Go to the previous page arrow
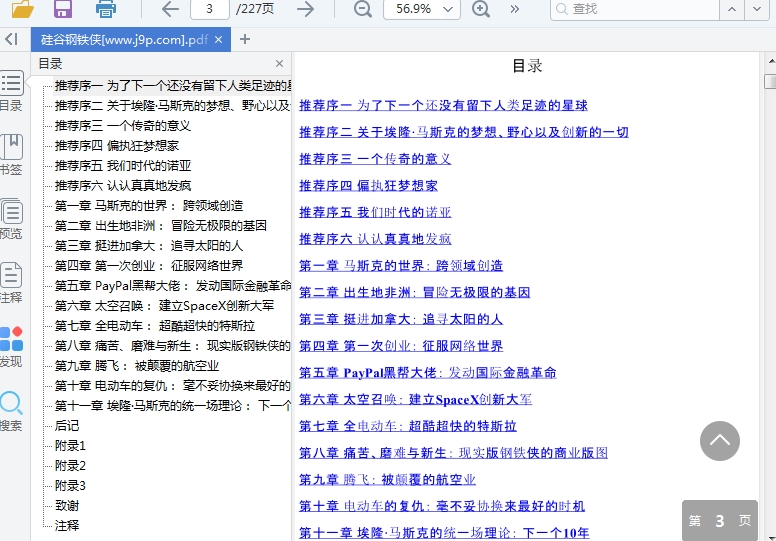The height and width of the screenshot is (541, 776). (170, 9)
